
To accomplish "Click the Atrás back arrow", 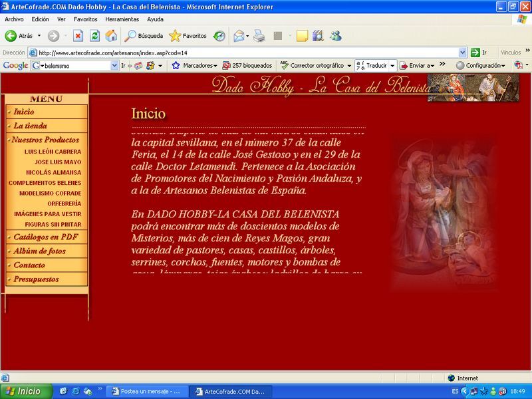I will click(x=19, y=36).
